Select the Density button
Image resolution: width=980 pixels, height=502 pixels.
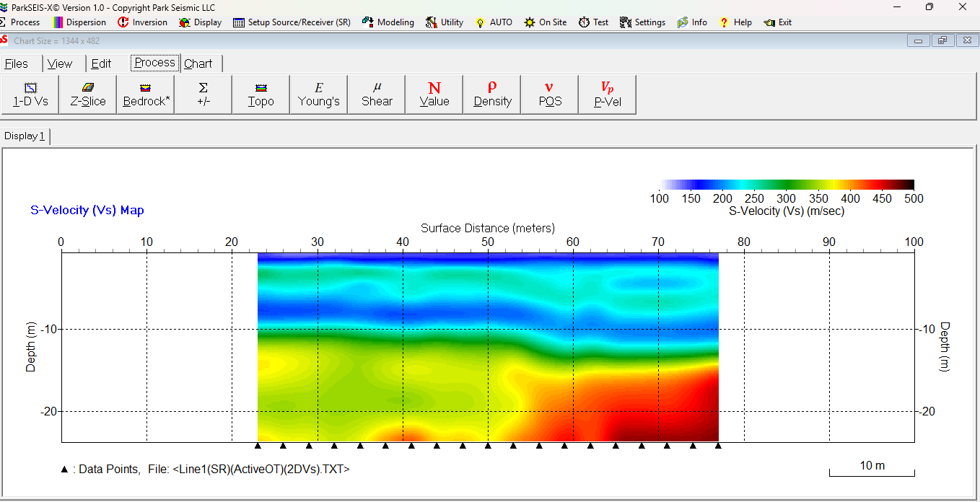(x=492, y=94)
